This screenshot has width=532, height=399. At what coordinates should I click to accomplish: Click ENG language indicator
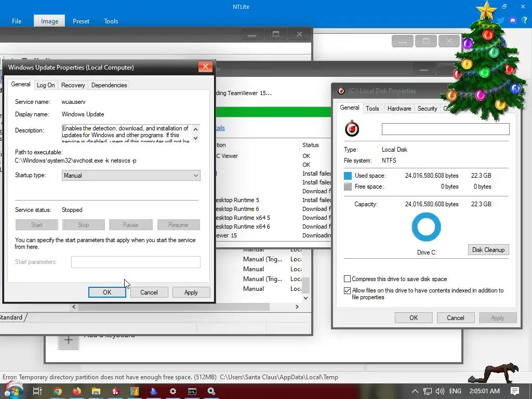(x=455, y=391)
